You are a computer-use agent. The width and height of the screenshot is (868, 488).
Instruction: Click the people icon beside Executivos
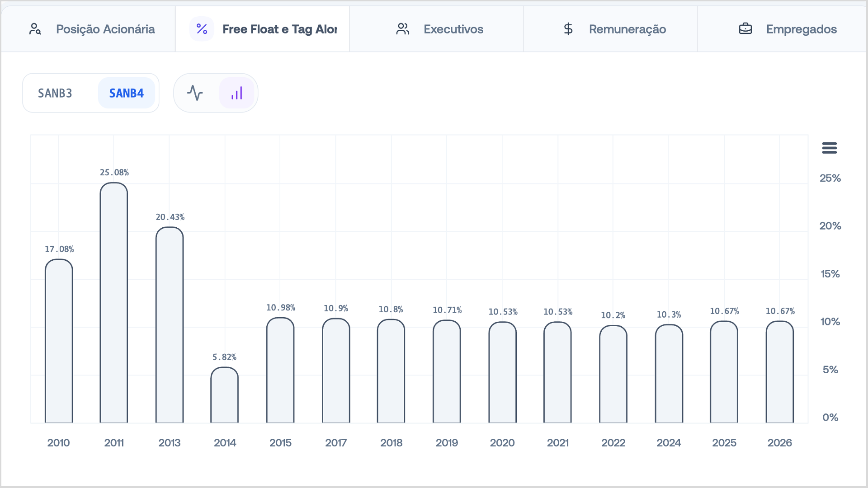tap(403, 29)
